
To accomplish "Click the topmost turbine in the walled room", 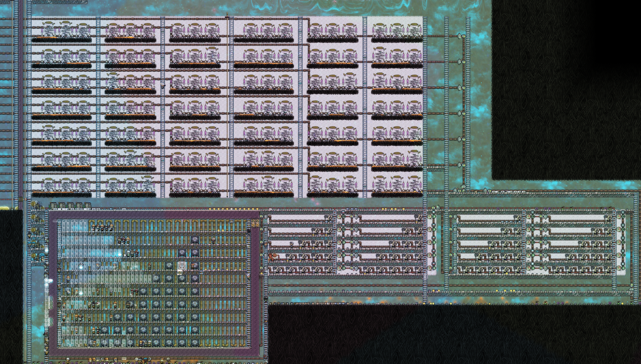I will (195, 240).
